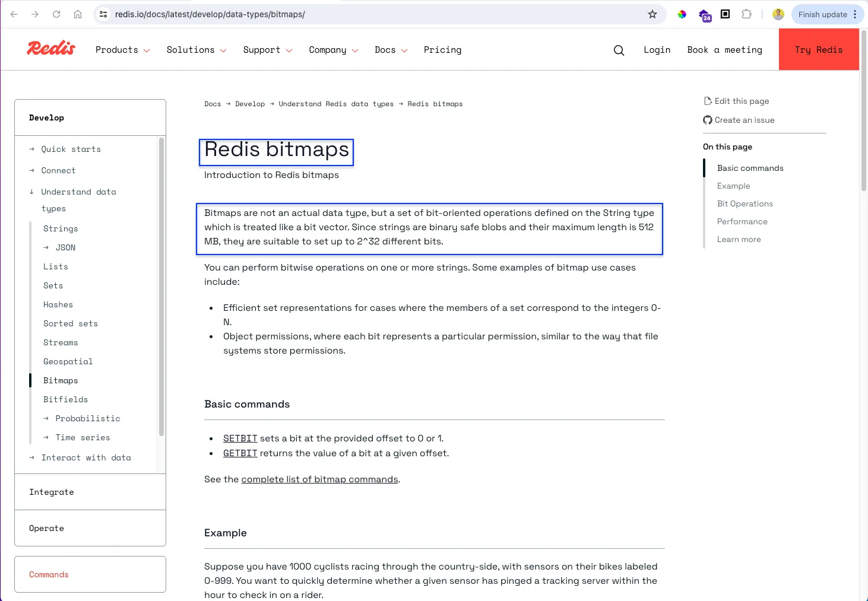Jump to Learn more in page outline
Viewport: 868px width, 601px height.
pos(739,239)
